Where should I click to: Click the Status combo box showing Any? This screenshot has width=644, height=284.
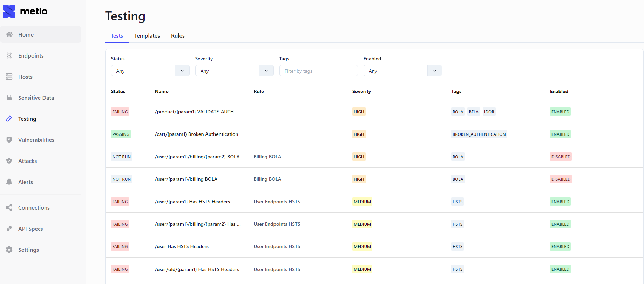coord(150,71)
